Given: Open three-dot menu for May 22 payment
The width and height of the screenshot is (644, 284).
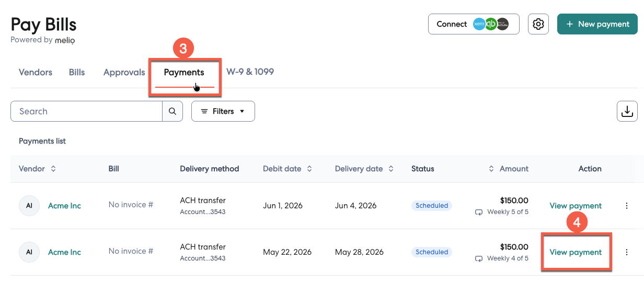Looking at the screenshot, I should coord(627,252).
